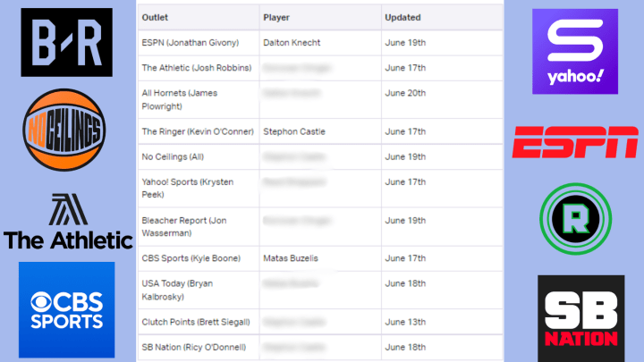
Task: Select the red ESPN logo
Action: 575,143
